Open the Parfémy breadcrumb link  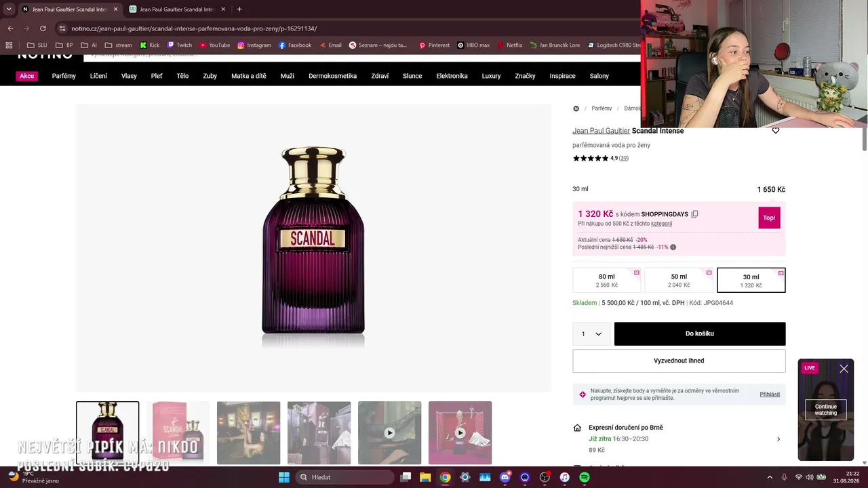[x=601, y=108]
